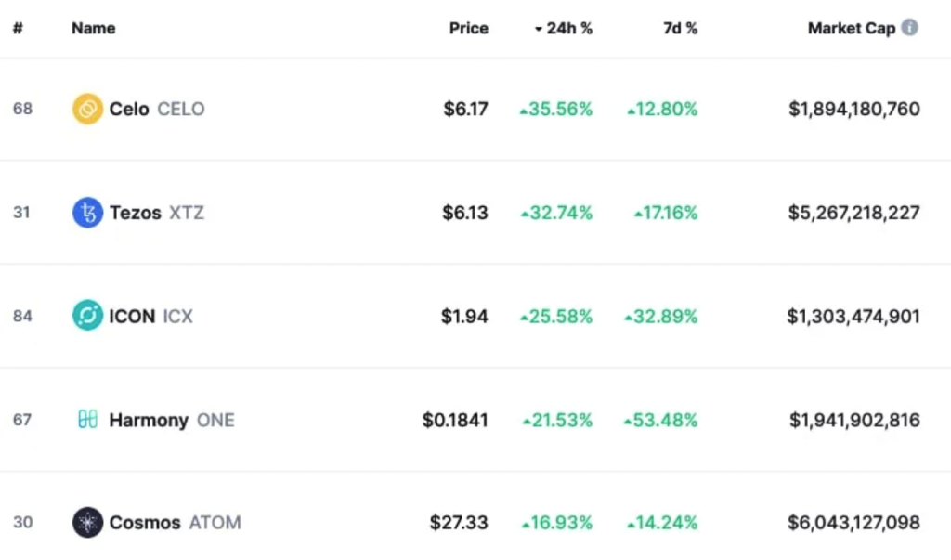Click the Celo coin logo
This screenshot has width=951, height=560.
(87, 109)
